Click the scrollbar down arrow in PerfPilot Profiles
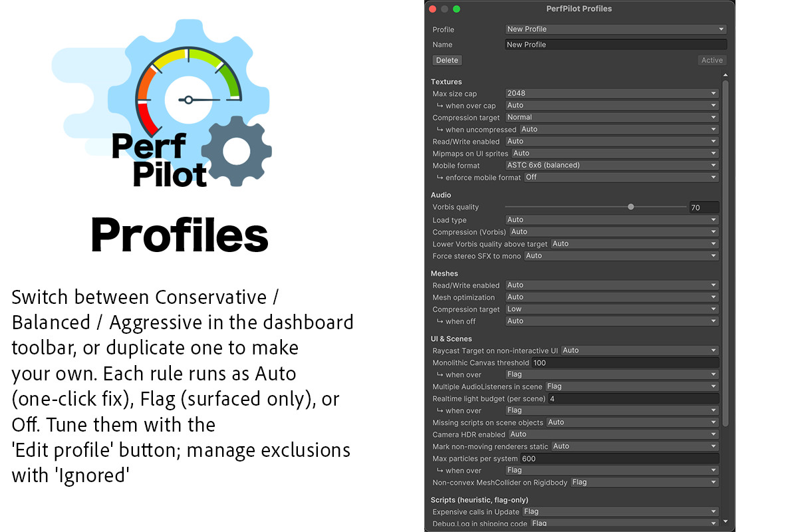798x532 pixels. (x=725, y=522)
